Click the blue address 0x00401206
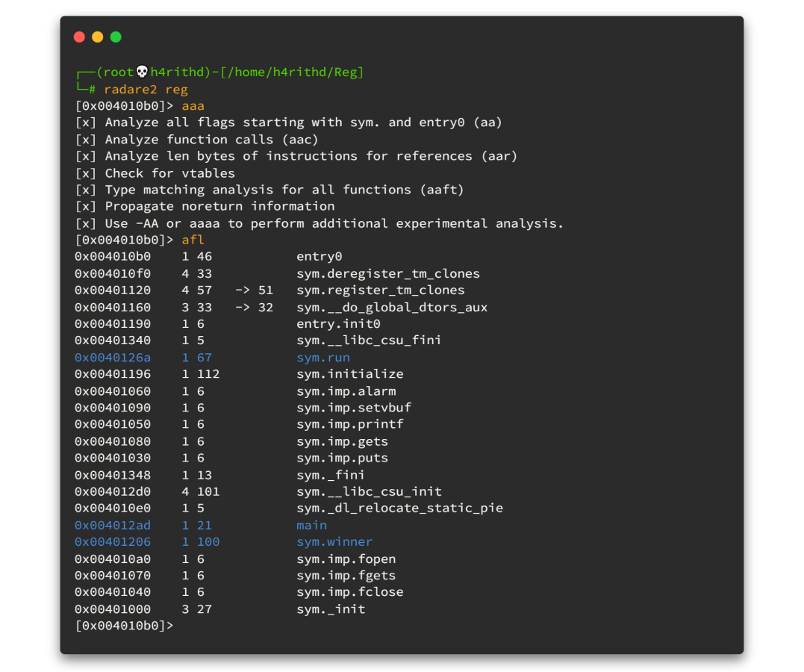Screen dimensions: 804x672 click(112, 542)
